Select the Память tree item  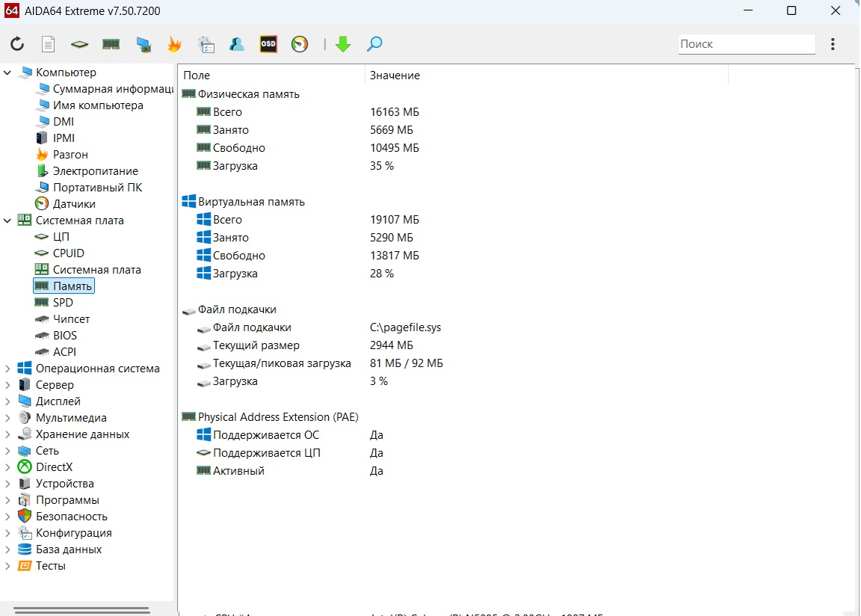[x=64, y=286]
